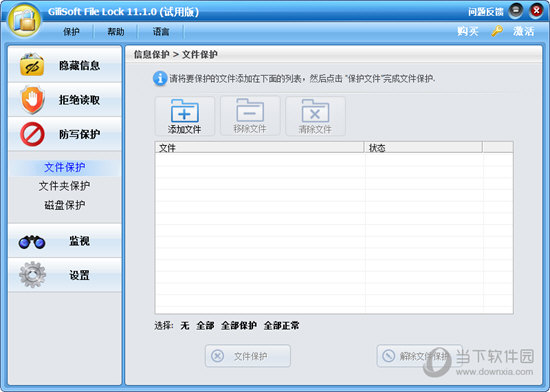Image resolution: width=550 pixels, height=392 pixels.
Task: Open the 隐藏信息 hide section
Action: tap(65, 65)
